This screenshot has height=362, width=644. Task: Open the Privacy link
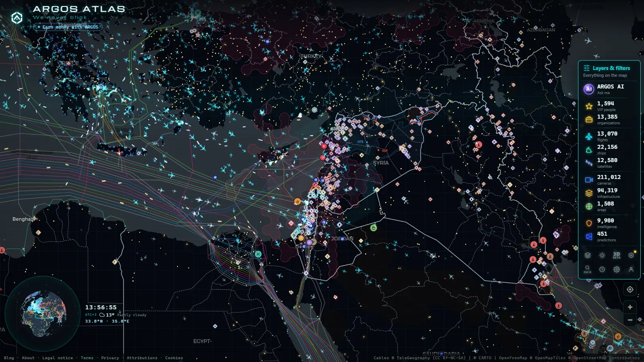click(110, 358)
